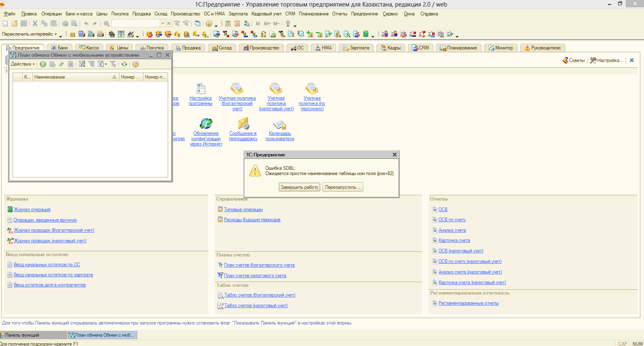Switch to the Зарплата tab
Viewport: 644px width, 346px height.
[356, 48]
